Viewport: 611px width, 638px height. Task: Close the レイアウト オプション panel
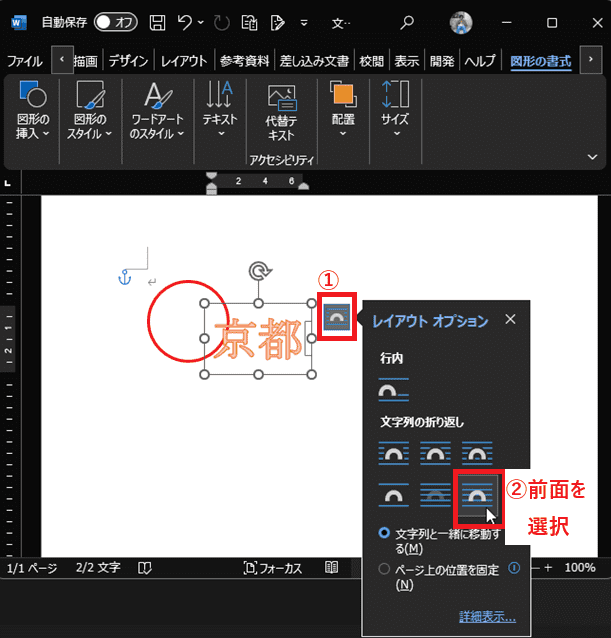tap(510, 320)
